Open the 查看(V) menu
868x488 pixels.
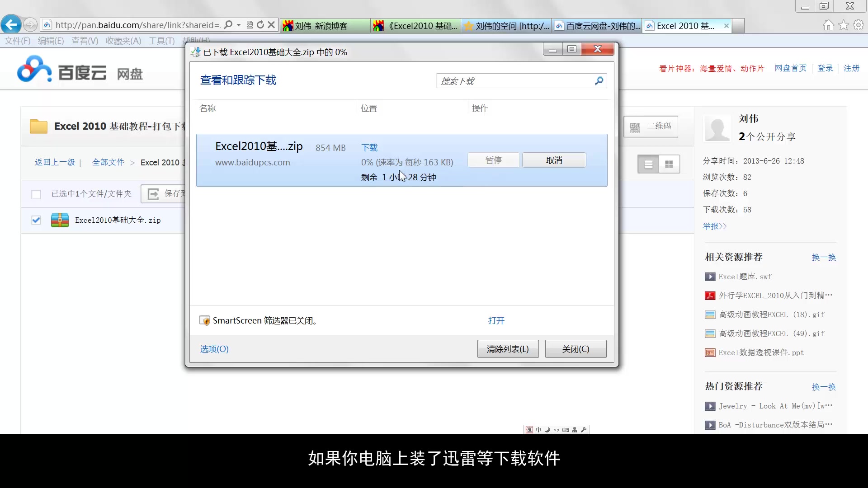pos(85,41)
